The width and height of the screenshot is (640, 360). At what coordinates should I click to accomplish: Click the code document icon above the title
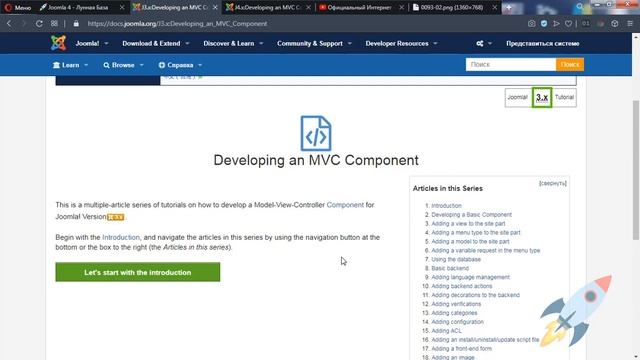[x=316, y=133]
